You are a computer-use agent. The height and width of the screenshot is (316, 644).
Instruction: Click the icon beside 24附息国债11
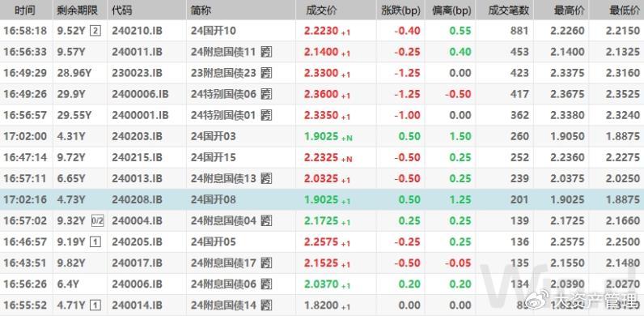point(266,52)
